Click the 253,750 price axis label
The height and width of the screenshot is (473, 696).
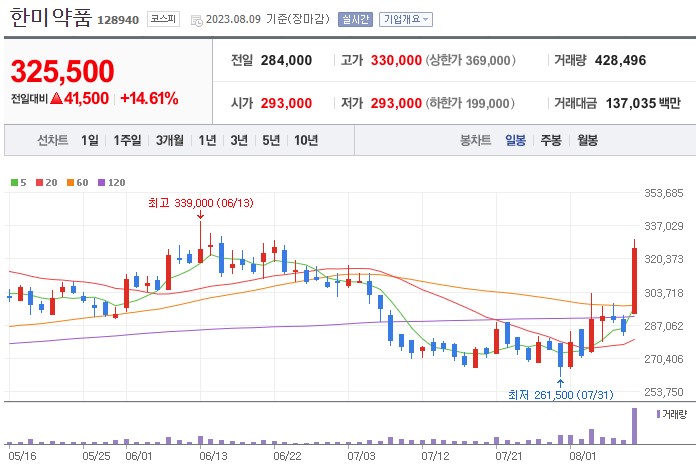coord(664,392)
